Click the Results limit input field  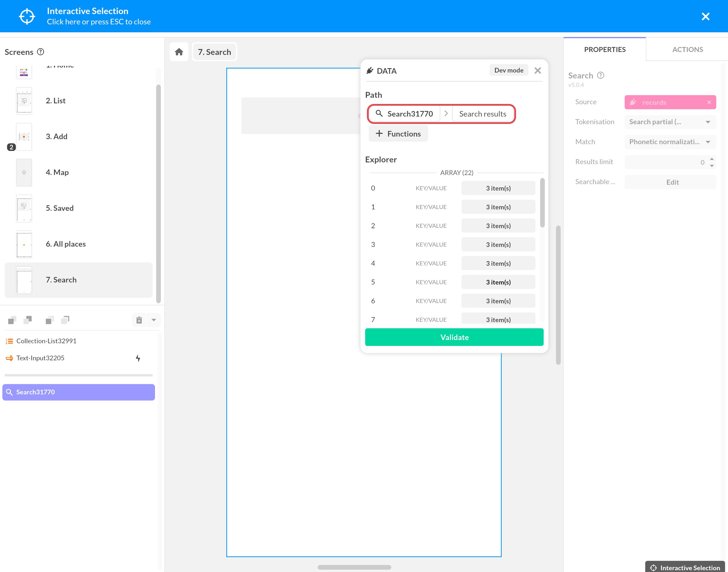[665, 162]
